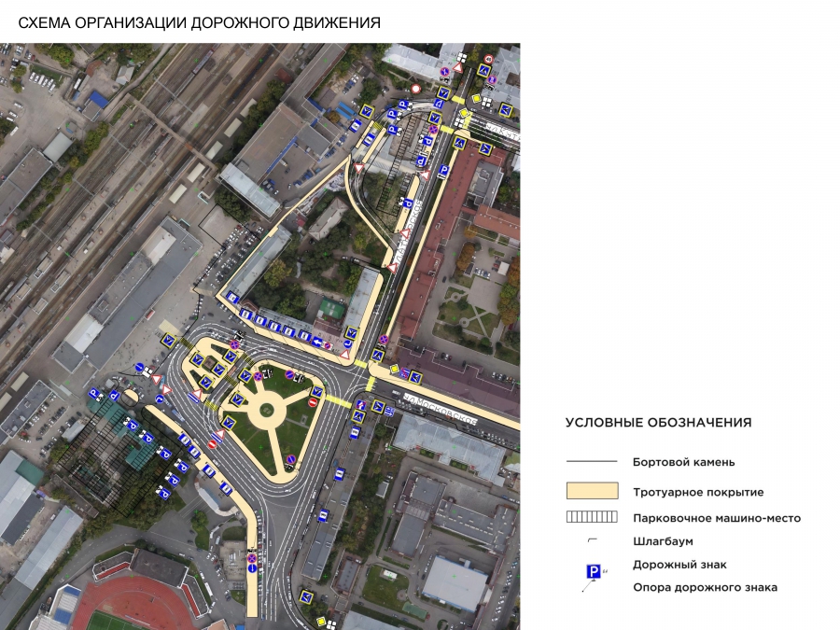Click the УСЛОВНЫЕ ОБОЗНАЧЕНИЯ legend heading
The width and height of the screenshot is (840, 630).
point(658,422)
